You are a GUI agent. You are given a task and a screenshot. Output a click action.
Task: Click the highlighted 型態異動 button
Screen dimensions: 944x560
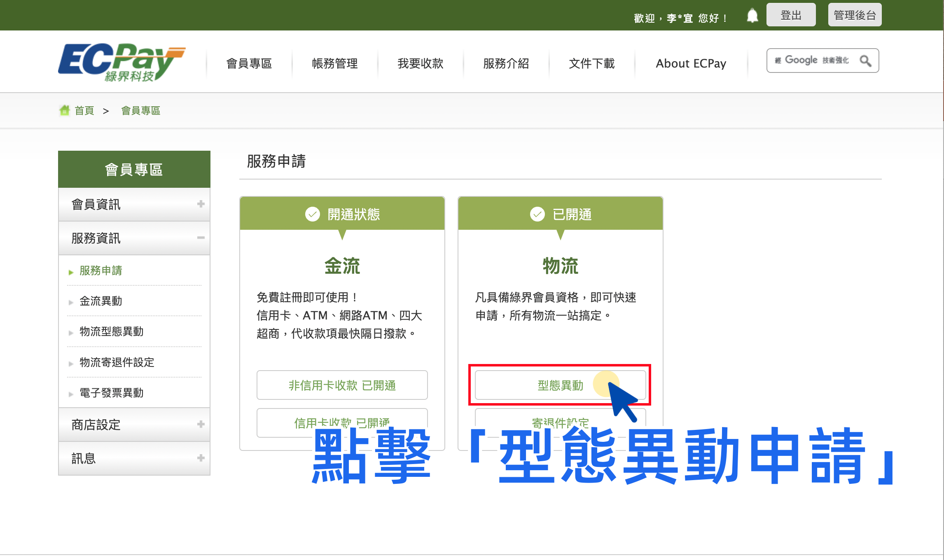click(x=560, y=385)
